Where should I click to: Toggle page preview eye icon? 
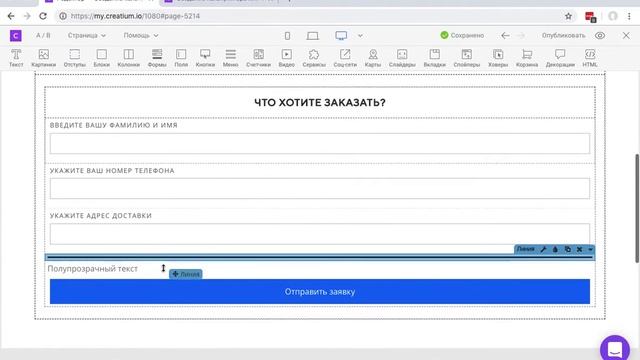coord(600,36)
